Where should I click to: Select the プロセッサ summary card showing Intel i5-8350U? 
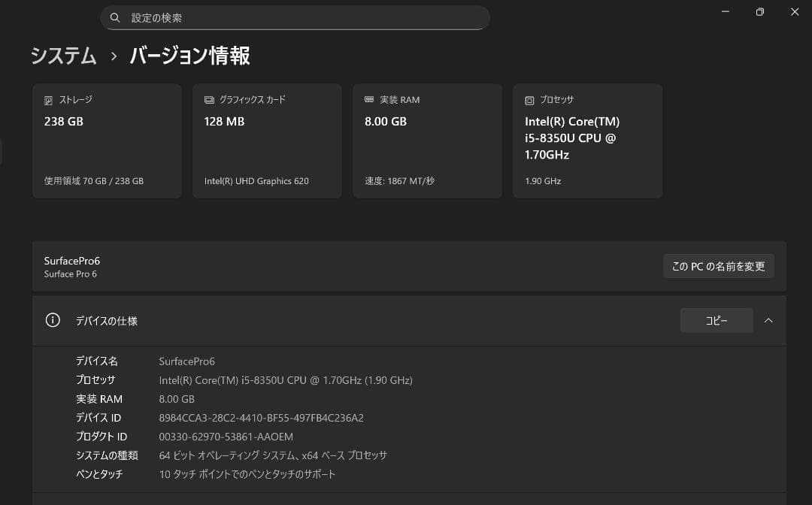(587, 141)
